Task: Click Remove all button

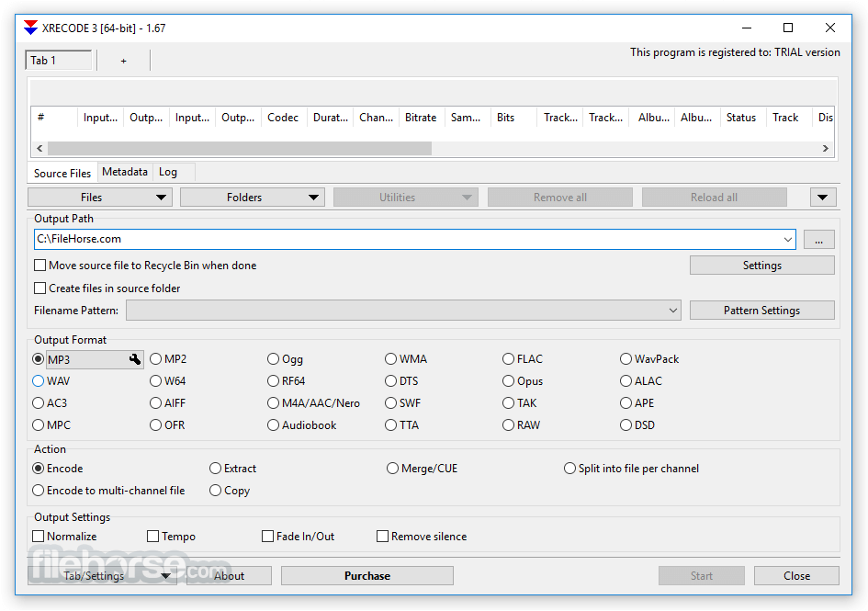Action: click(x=560, y=198)
